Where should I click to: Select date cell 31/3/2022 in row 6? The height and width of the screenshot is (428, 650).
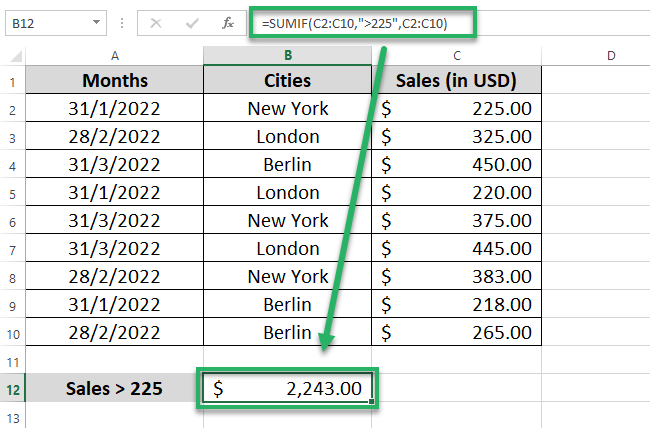click(115, 220)
